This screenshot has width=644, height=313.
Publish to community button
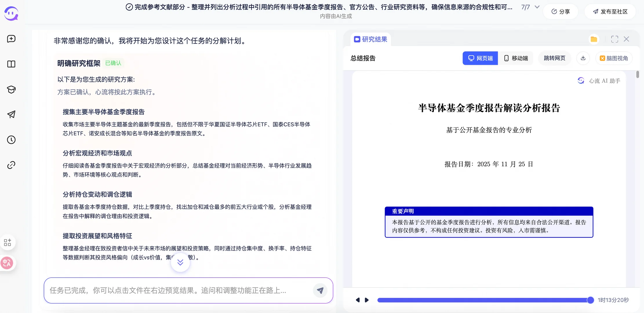[x=610, y=12]
